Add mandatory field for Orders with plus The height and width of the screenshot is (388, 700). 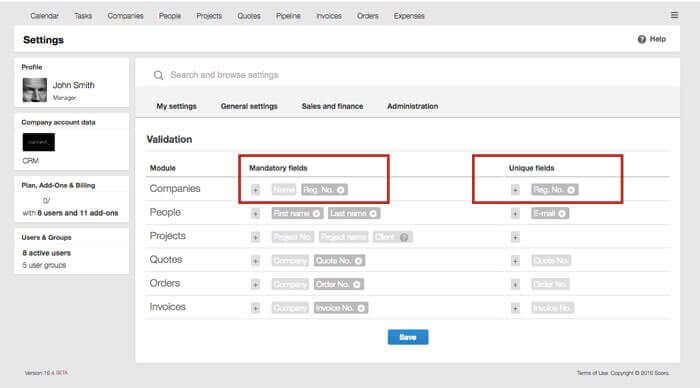255,284
